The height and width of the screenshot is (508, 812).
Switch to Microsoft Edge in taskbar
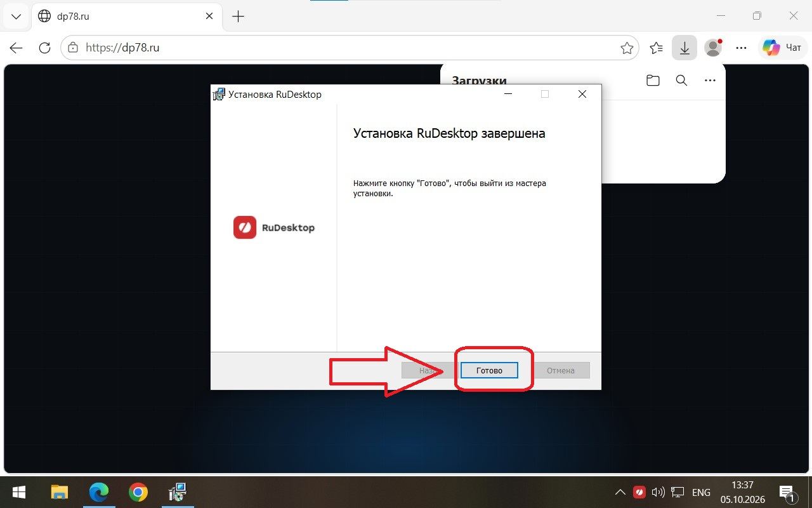(98, 492)
